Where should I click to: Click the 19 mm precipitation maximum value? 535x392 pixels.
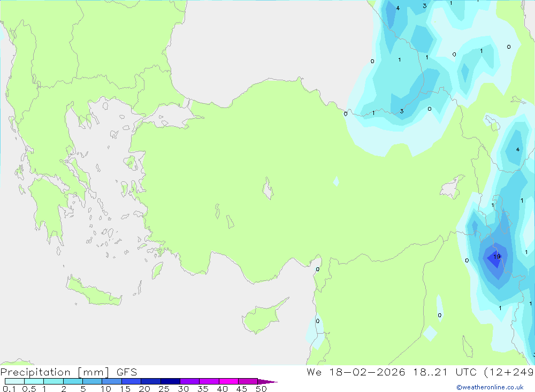click(497, 257)
